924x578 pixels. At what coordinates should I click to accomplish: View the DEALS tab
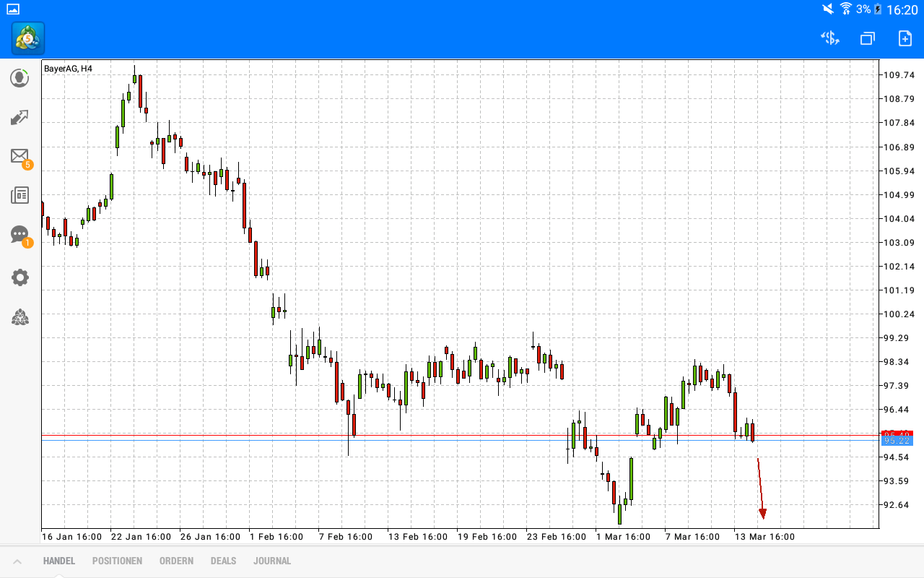click(x=223, y=561)
